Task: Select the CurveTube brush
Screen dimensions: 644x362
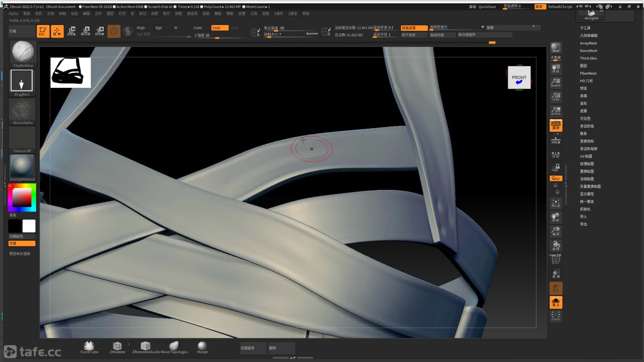Action: click(x=89, y=348)
